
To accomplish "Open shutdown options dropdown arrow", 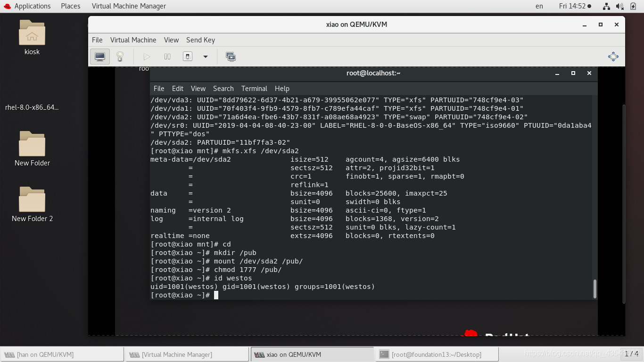I will click(x=206, y=57).
